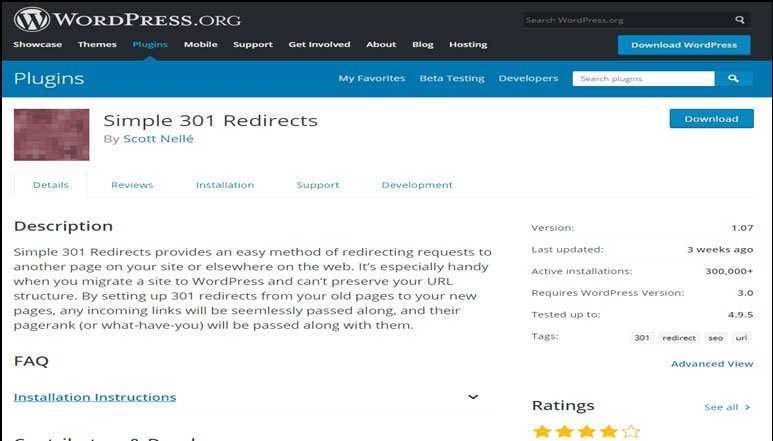
Task: Click the Simple 301 Redirects title
Action: point(211,121)
